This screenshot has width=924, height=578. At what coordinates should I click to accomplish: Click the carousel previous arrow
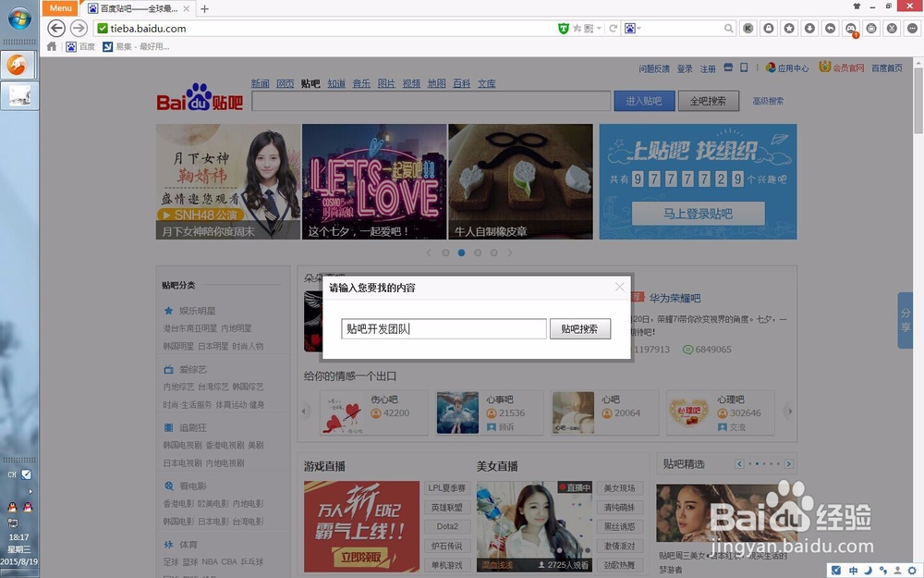(x=429, y=252)
